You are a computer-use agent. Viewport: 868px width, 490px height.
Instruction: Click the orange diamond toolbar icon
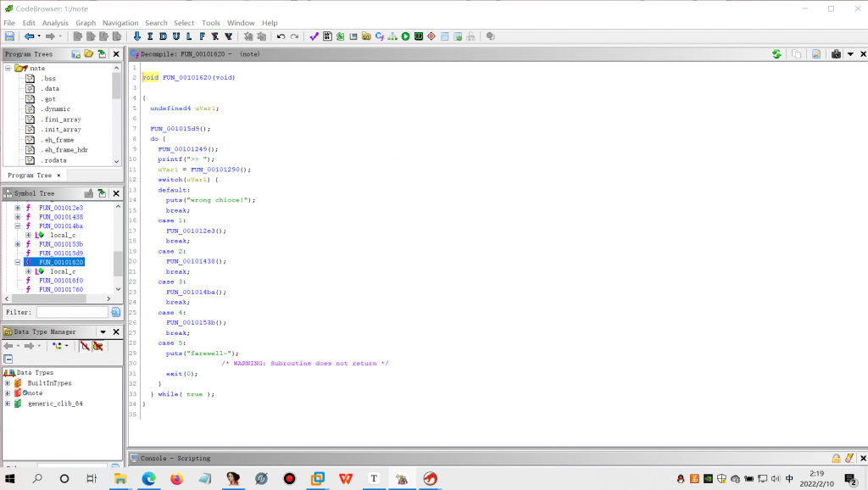(x=431, y=36)
